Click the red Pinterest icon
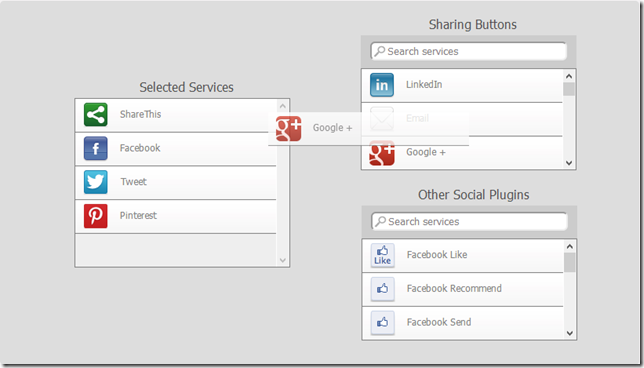Image resolution: width=644 pixels, height=368 pixels. tap(96, 216)
